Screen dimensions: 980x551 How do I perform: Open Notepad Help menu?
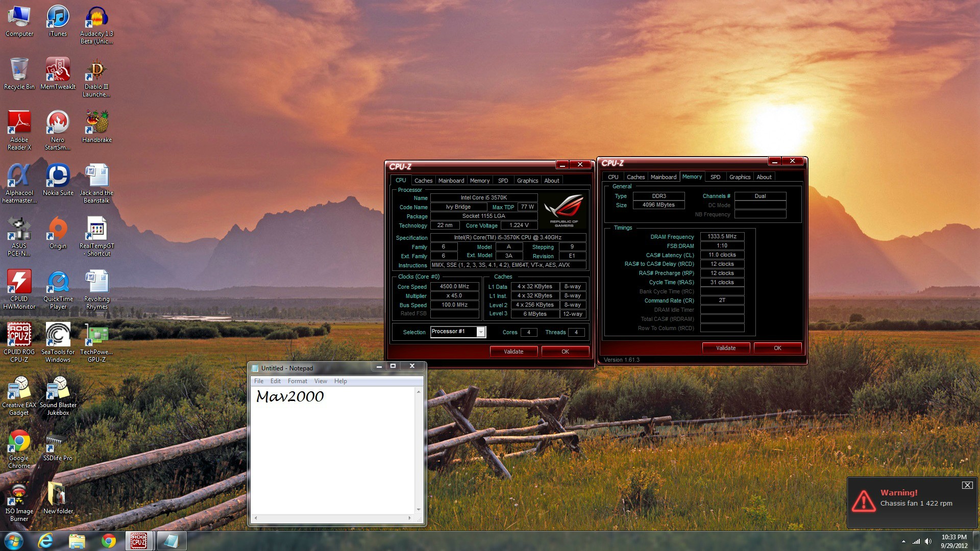tap(340, 381)
